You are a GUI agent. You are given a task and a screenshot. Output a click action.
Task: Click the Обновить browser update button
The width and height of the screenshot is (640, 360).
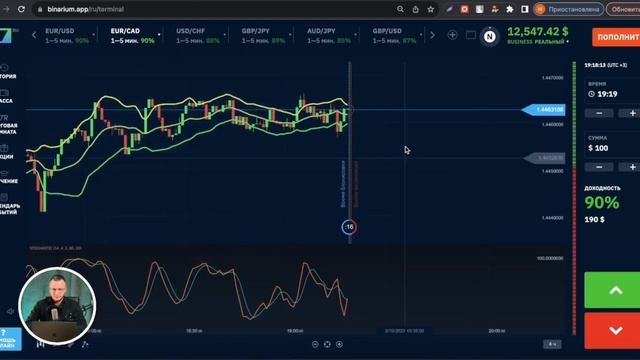[x=623, y=9]
